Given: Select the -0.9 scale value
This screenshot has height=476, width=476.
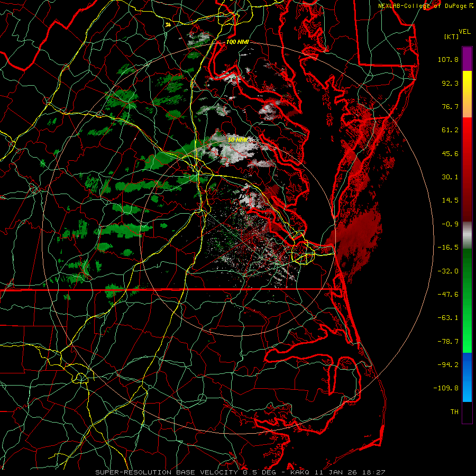Looking at the screenshot, I should [450, 224].
